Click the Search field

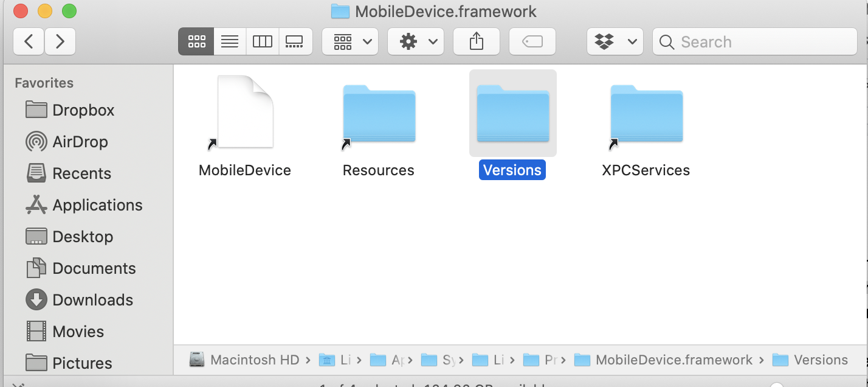pyautogui.click(x=755, y=41)
